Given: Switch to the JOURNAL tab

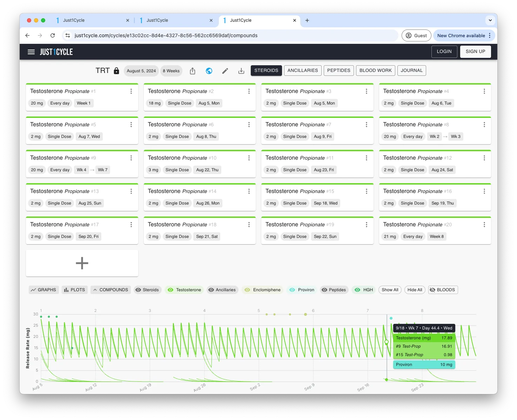Looking at the screenshot, I should 412,71.
